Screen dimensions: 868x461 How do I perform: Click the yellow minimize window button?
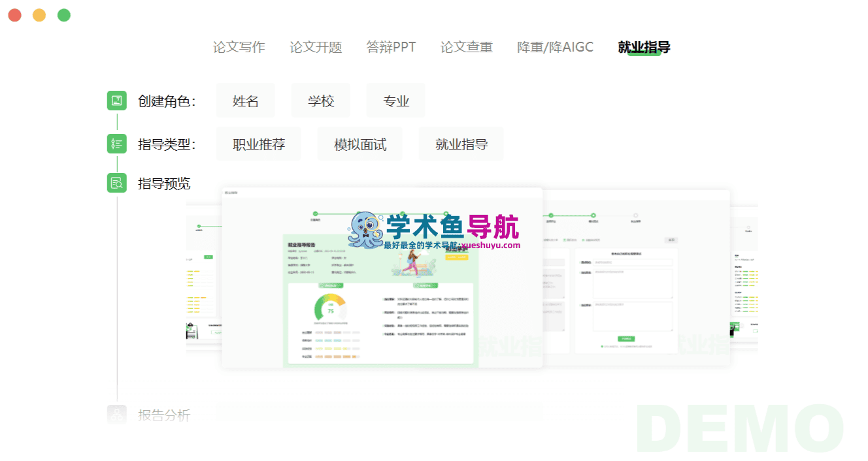point(39,15)
